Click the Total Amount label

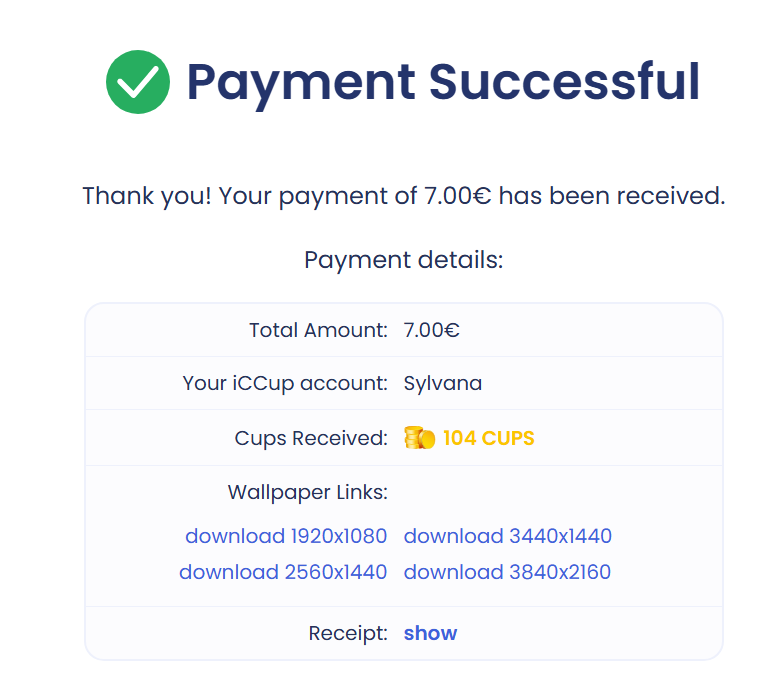[318, 330]
